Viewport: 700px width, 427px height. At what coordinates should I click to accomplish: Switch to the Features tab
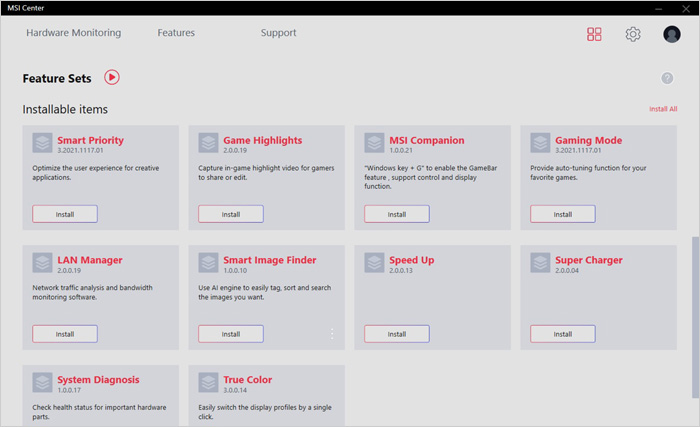[x=176, y=33]
